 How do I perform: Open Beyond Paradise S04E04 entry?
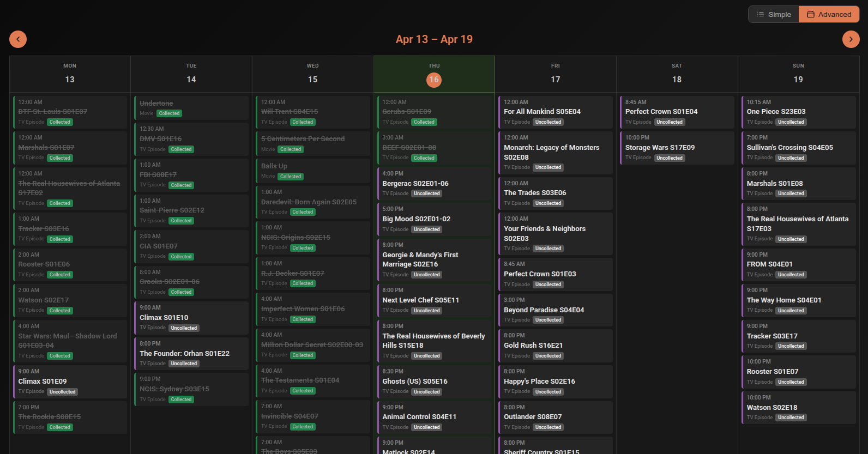tap(556, 310)
